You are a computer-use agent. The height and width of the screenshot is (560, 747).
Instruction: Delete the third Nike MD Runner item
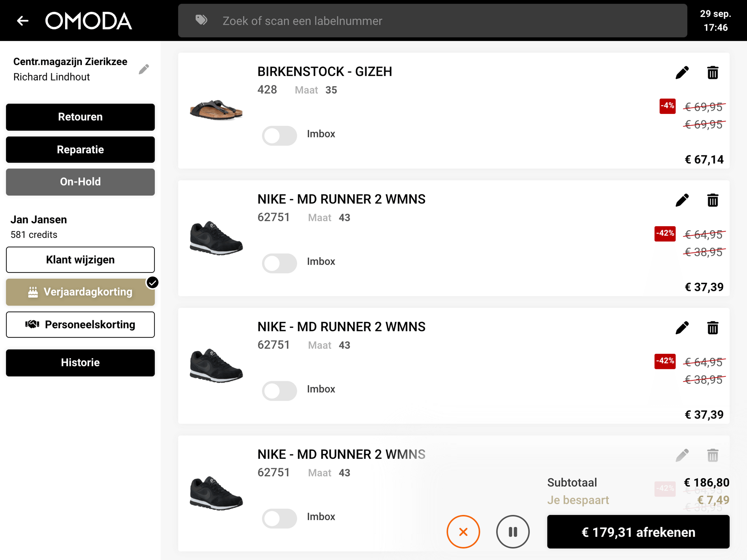click(x=712, y=455)
